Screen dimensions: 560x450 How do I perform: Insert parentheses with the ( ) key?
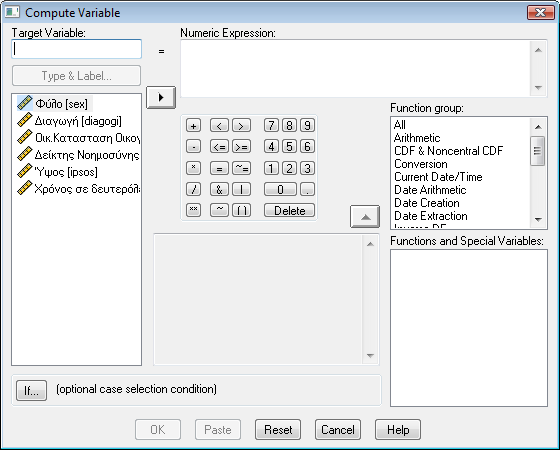click(241, 210)
